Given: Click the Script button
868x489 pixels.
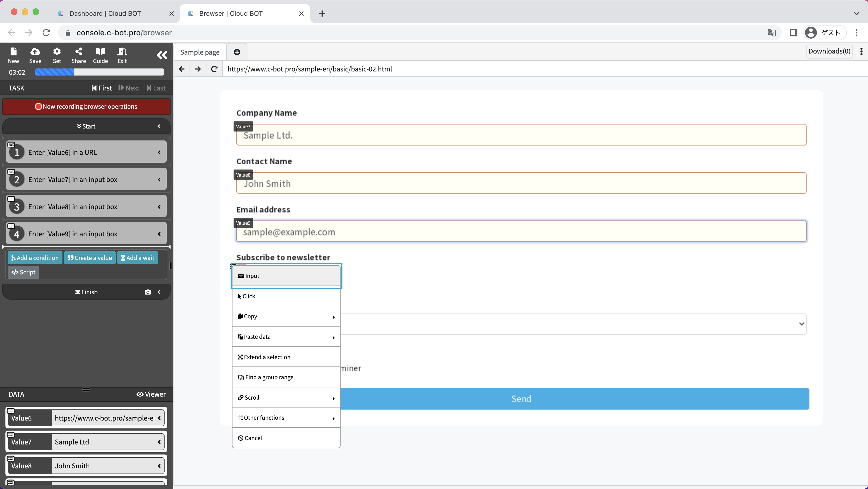Looking at the screenshot, I should point(24,272).
